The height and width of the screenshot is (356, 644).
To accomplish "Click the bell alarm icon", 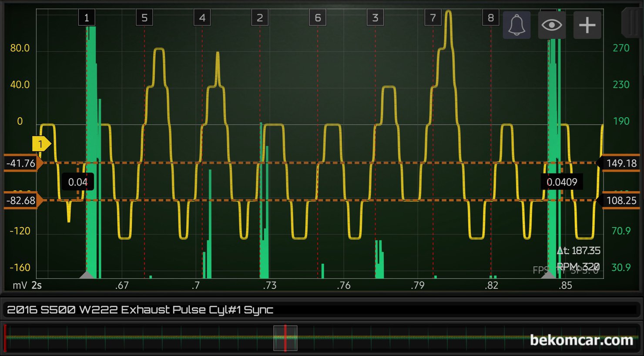I will 517,25.
